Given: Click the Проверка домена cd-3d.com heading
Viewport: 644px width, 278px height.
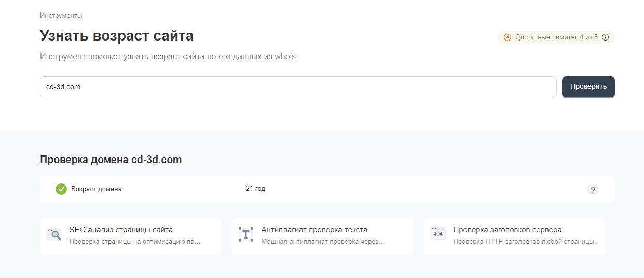Looking at the screenshot, I should pos(111,160).
